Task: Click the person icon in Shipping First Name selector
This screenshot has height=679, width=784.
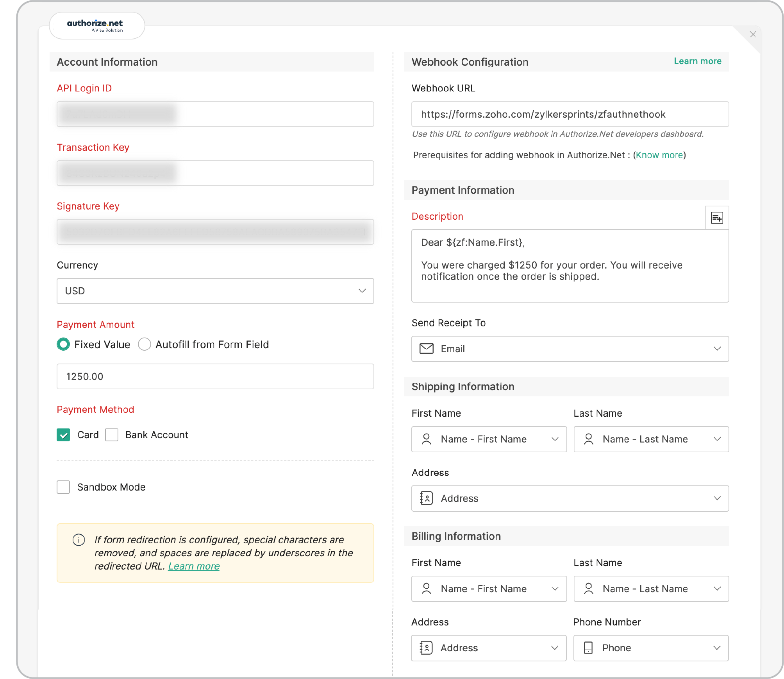Action: [x=427, y=439]
